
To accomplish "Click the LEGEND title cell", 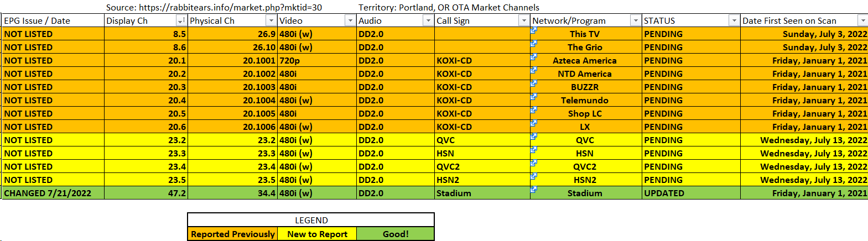I will click(x=311, y=220).
